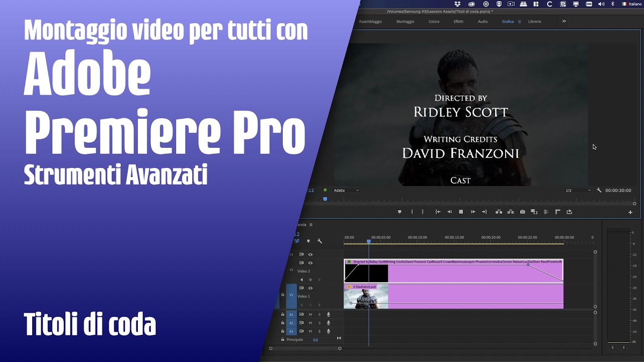
Task: Toggle sync lock on Video 2 track
Action: tap(301, 263)
